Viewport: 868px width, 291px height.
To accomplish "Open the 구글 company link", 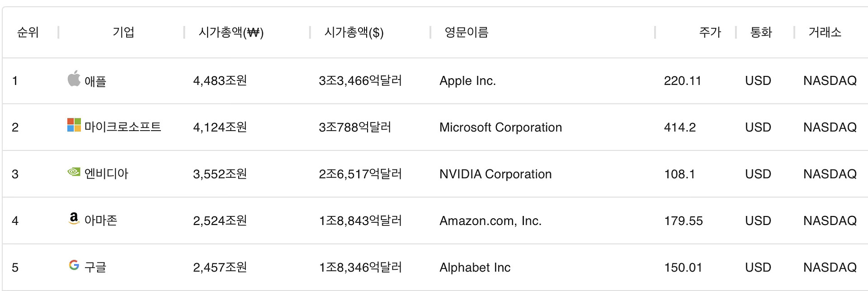I will pos(95,268).
